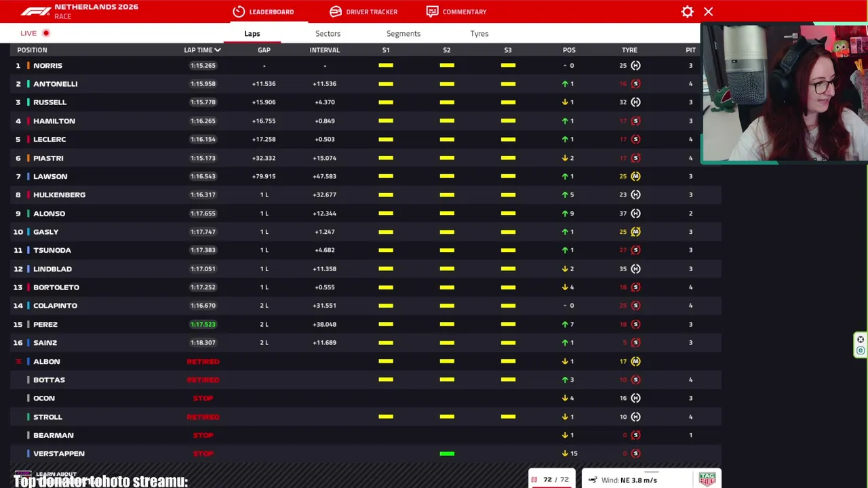The width and height of the screenshot is (868, 488).
Task: Click the Pos column header
Action: [569, 50]
